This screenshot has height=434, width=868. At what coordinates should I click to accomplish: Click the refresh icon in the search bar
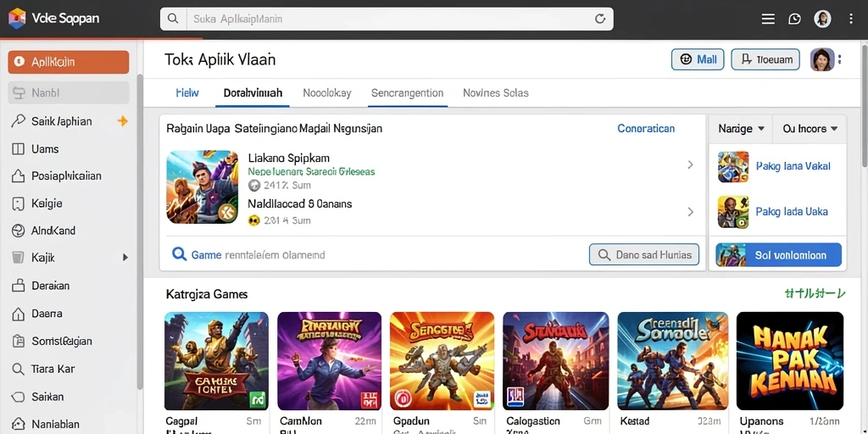pos(600,19)
